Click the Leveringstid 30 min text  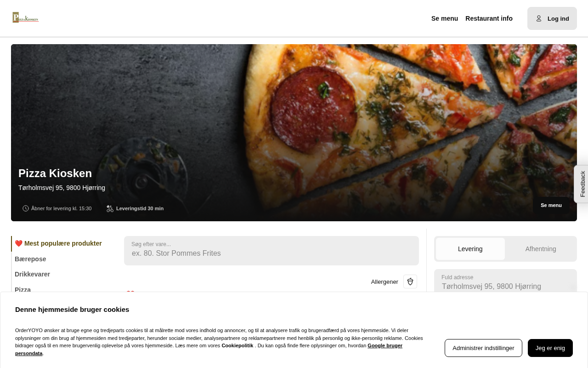click(x=140, y=208)
